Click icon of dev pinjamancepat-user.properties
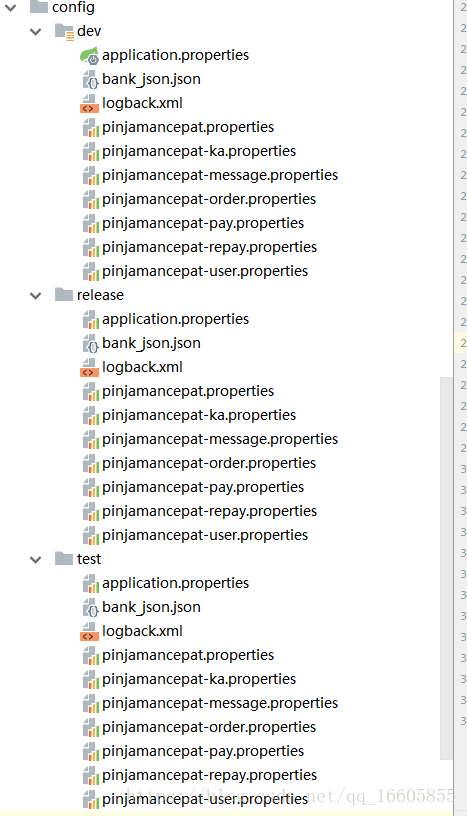 click(91, 271)
